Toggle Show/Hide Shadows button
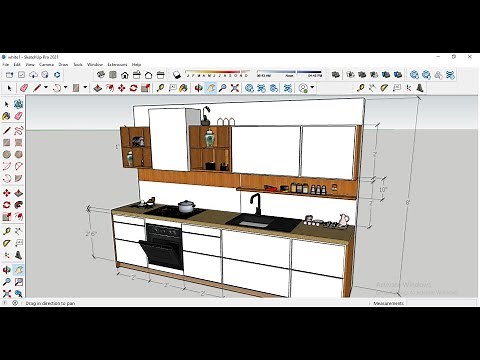 (177, 75)
